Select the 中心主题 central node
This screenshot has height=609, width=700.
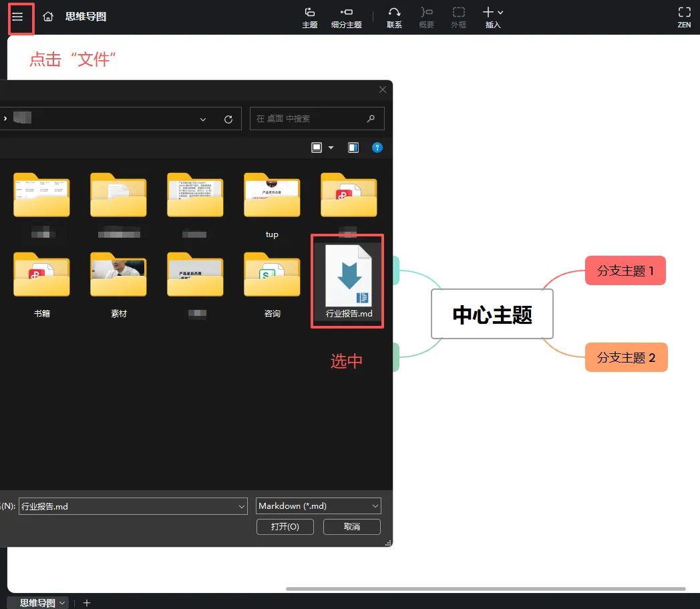pos(492,314)
